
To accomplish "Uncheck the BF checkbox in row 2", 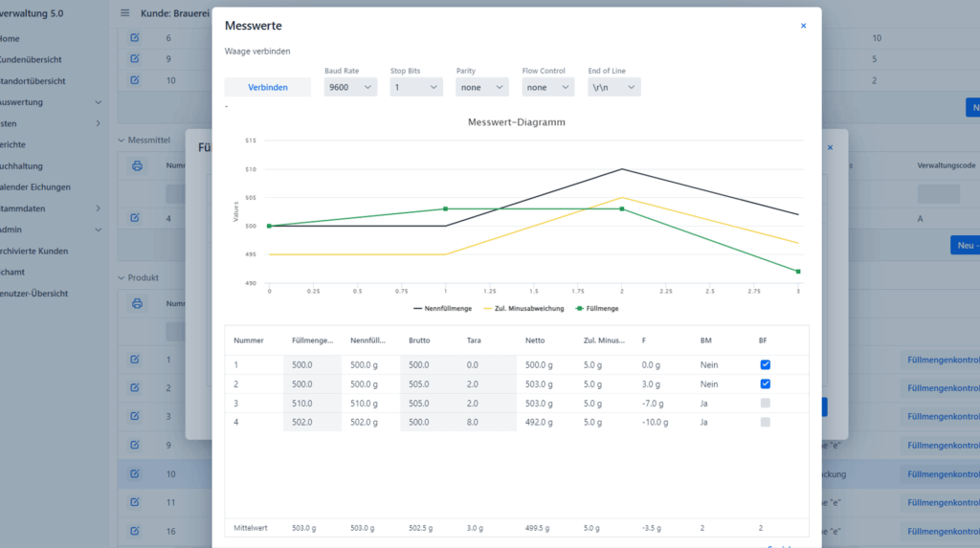I will point(765,384).
